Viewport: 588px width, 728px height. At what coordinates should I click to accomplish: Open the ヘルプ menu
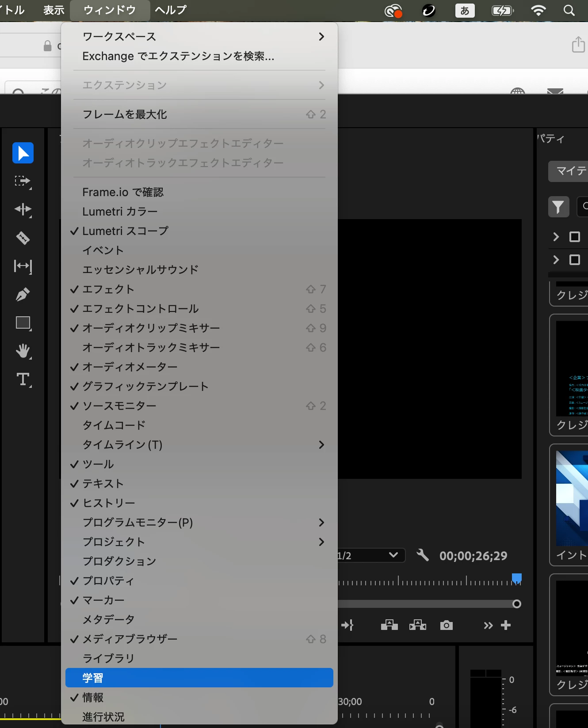pos(171,11)
